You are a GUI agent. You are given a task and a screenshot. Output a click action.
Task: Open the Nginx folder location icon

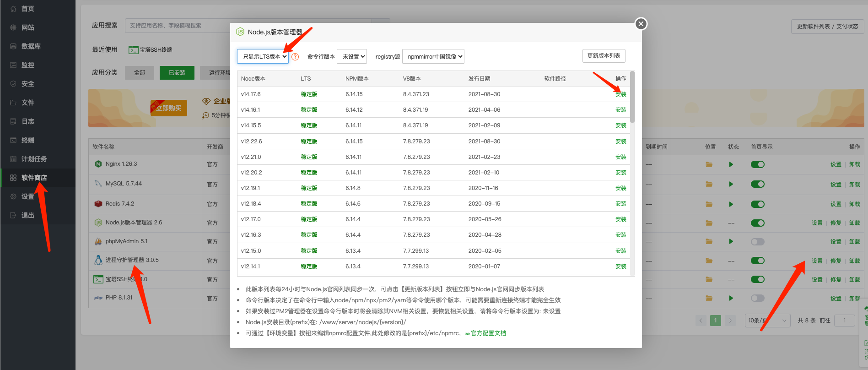(709, 164)
